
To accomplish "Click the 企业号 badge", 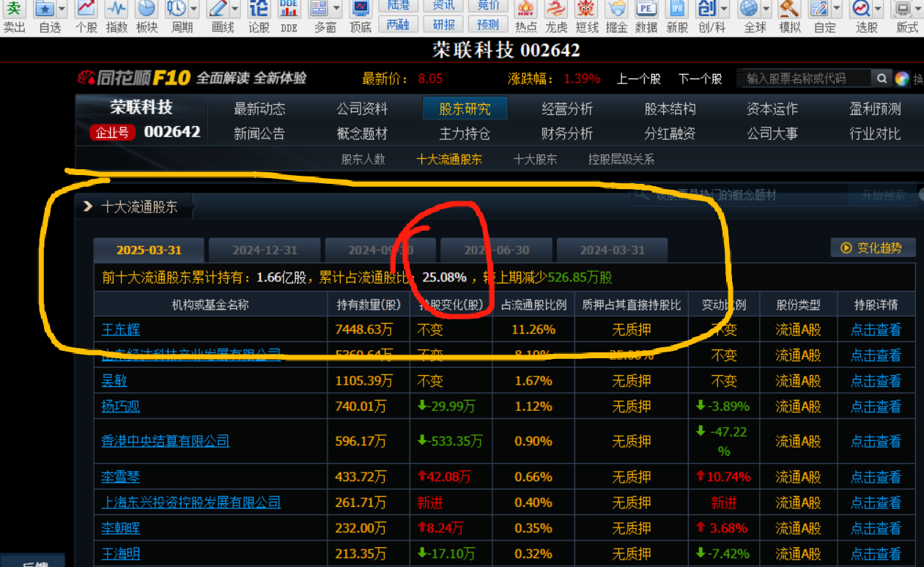I will tap(114, 133).
